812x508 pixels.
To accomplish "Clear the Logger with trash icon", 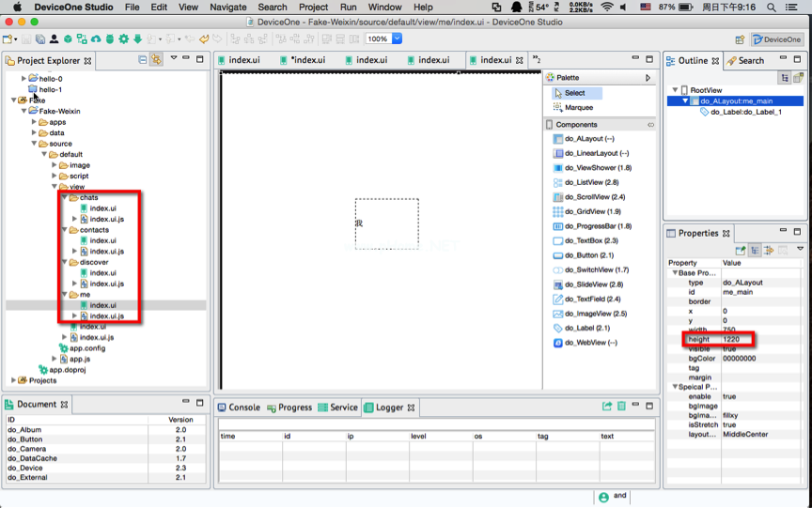I will (x=621, y=407).
